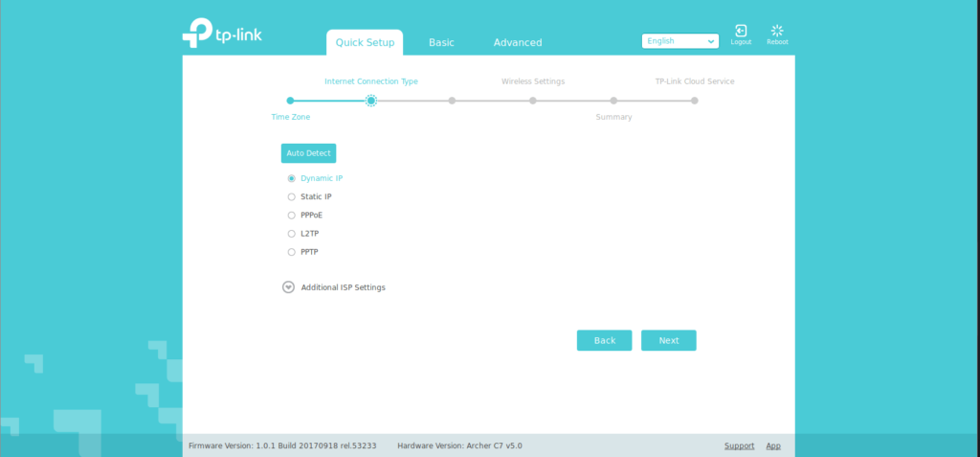Click the Logout icon
Screen dimensions: 980x457
(741, 32)
